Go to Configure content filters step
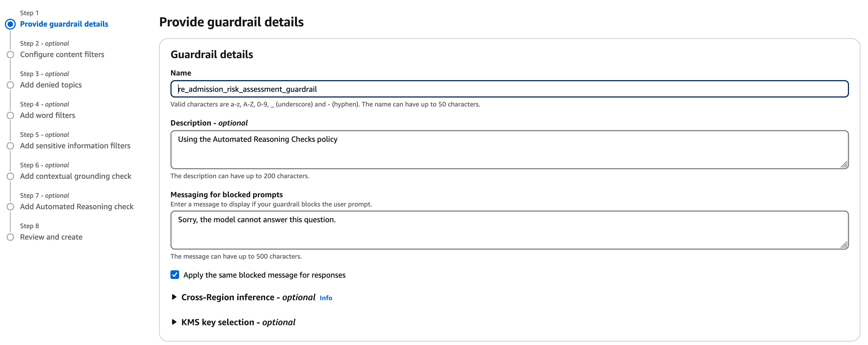868x345 pixels. tap(62, 55)
